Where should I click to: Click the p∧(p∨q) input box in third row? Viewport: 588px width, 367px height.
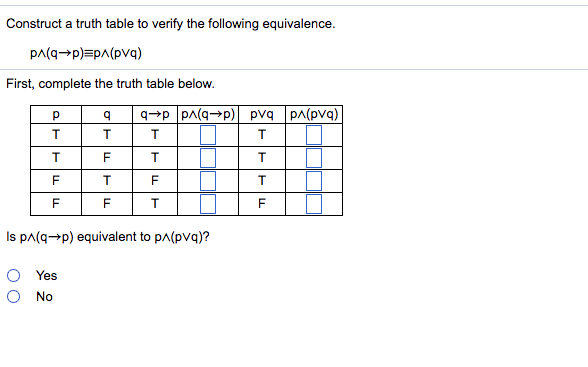click(x=314, y=181)
